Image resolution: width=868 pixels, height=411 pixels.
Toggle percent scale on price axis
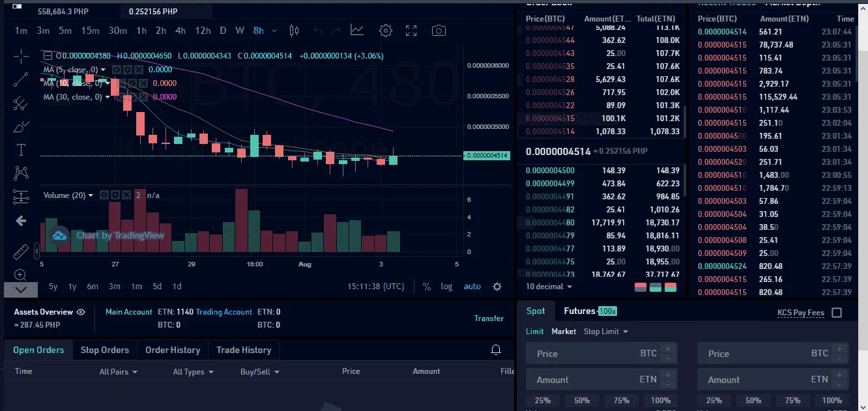click(x=426, y=287)
